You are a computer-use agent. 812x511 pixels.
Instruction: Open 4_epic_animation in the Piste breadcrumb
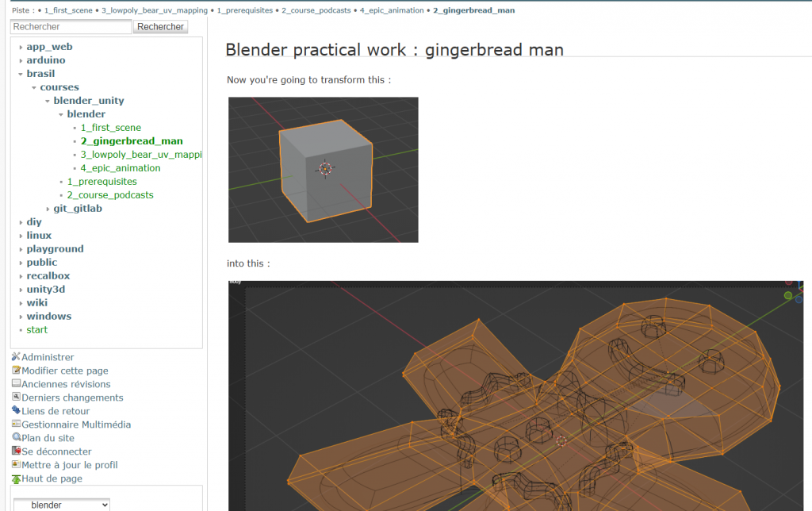point(392,10)
